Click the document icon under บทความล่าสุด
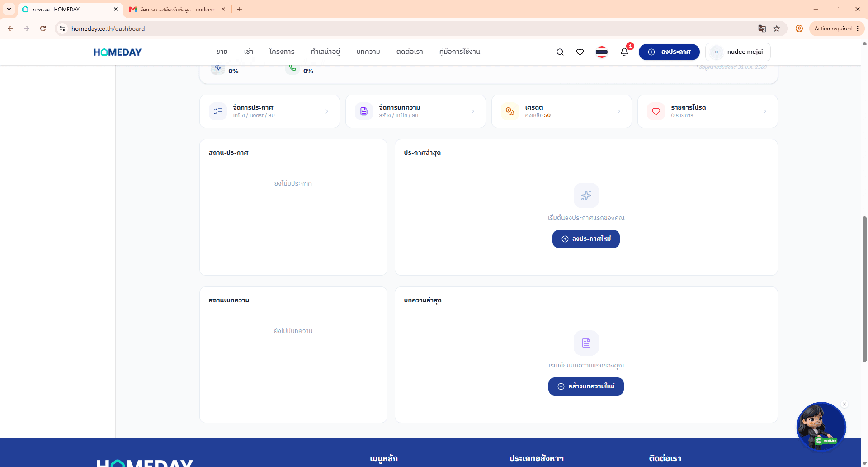 586,343
